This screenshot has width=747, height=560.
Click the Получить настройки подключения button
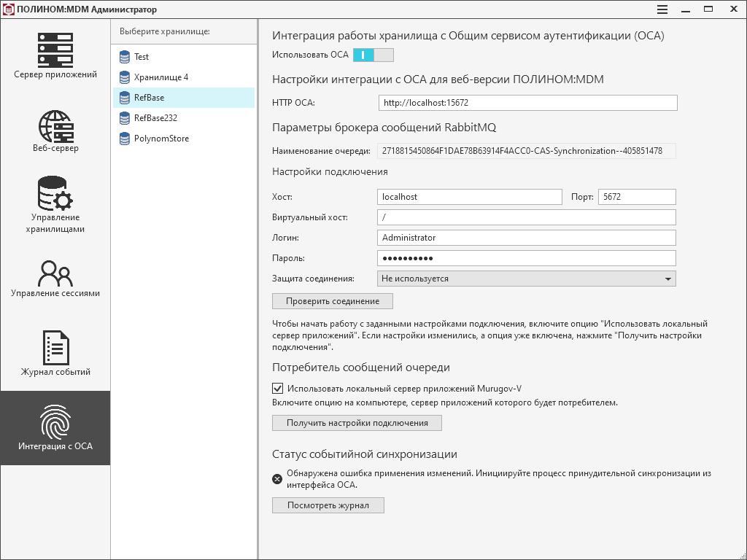click(357, 423)
